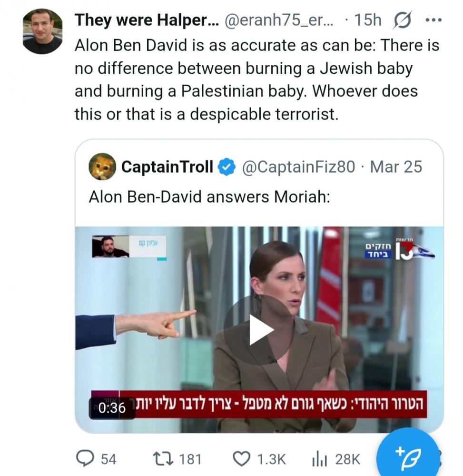Click the Mar 25 quoted tweet date
Viewport: 463px width, 476px height.
(x=396, y=167)
